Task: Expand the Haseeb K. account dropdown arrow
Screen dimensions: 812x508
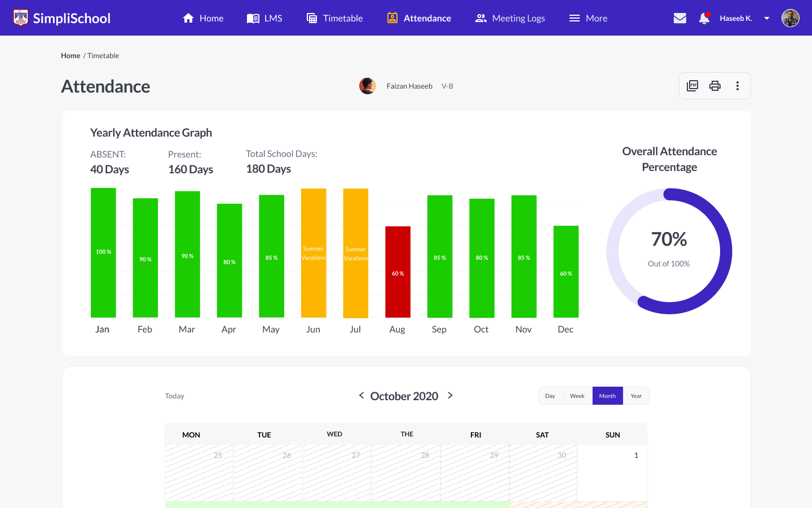Action: point(767,18)
